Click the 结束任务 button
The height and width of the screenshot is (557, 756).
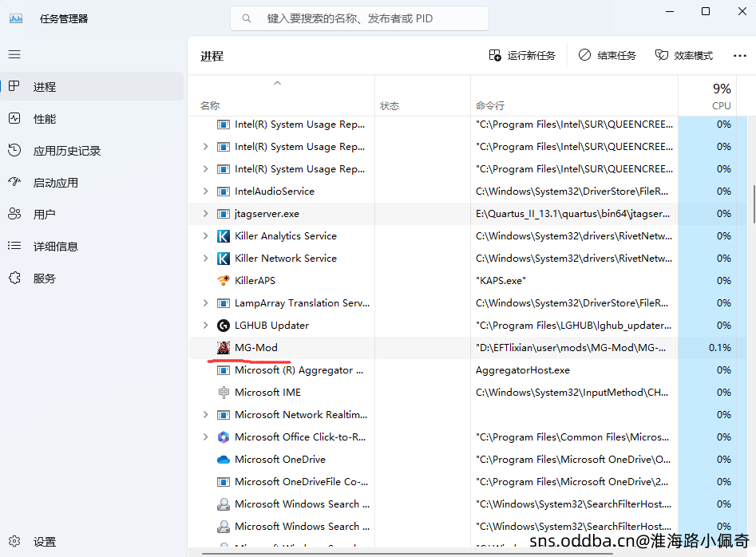point(608,55)
